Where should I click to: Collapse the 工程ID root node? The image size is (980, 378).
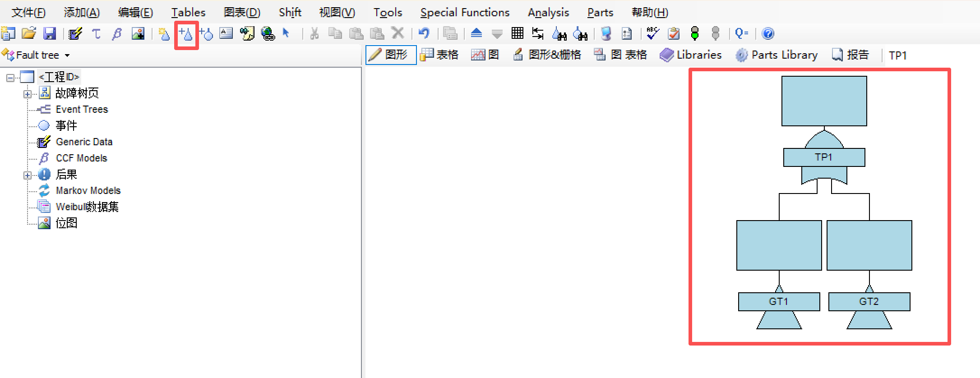coord(10,78)
